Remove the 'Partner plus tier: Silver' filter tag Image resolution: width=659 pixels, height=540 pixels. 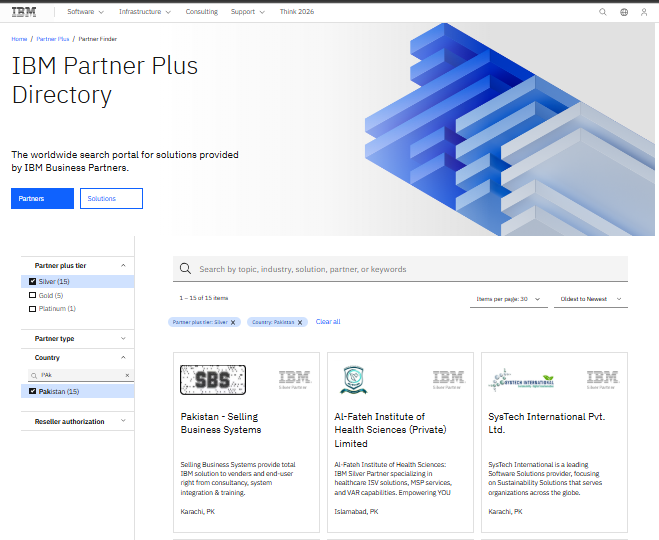(x=233, y=322)
